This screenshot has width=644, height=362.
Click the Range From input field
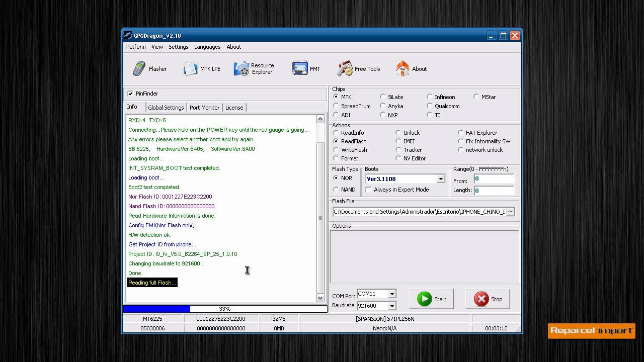(494, 178)
